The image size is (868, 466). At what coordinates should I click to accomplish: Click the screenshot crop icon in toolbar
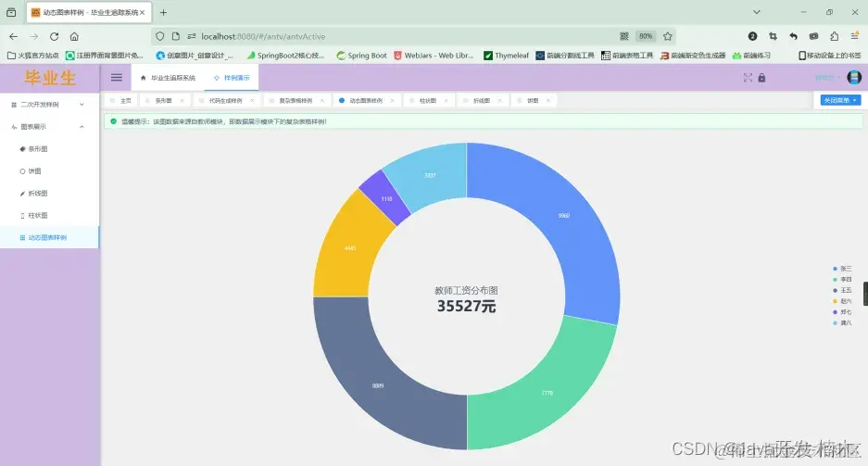pos(773,36)
